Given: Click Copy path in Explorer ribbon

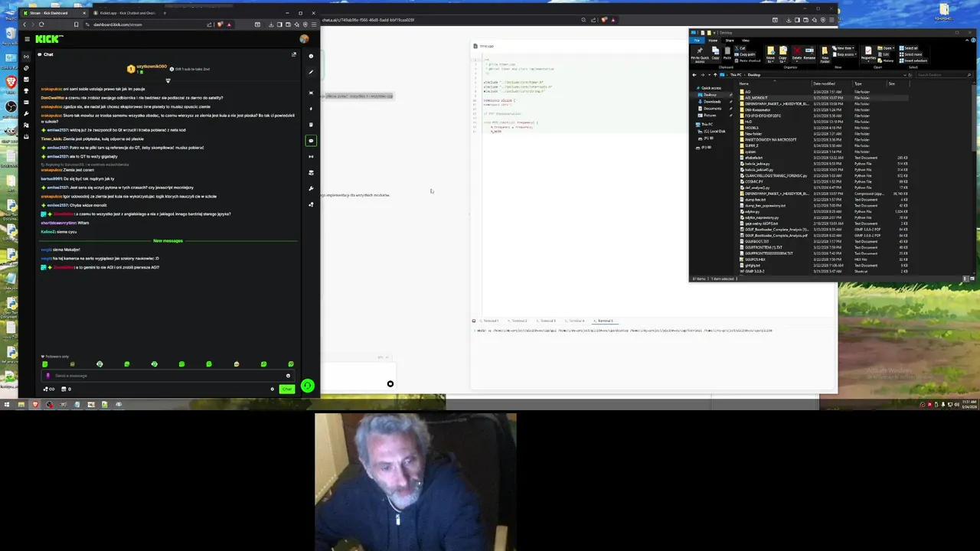Looking at the screenshot, I should 745,54.
